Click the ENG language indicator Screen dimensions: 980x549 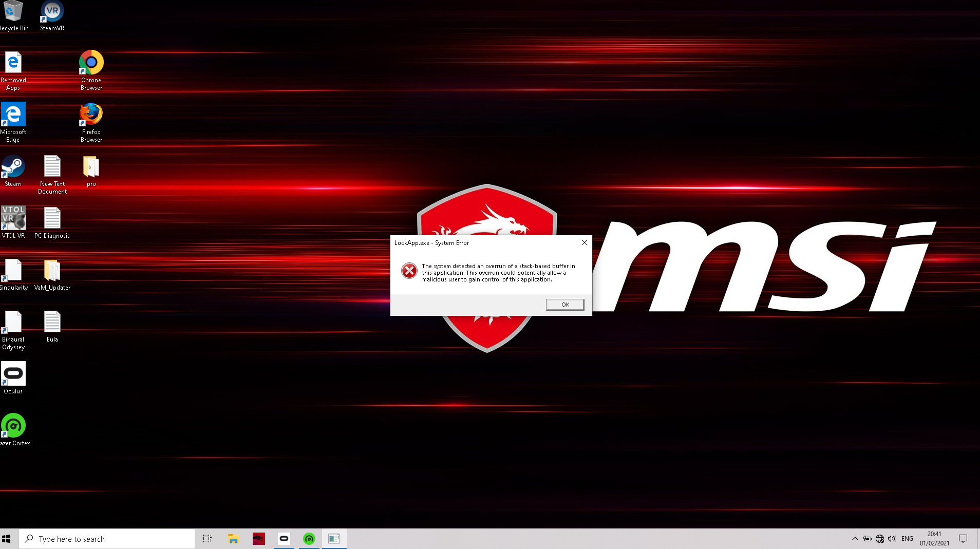point(907,539)
